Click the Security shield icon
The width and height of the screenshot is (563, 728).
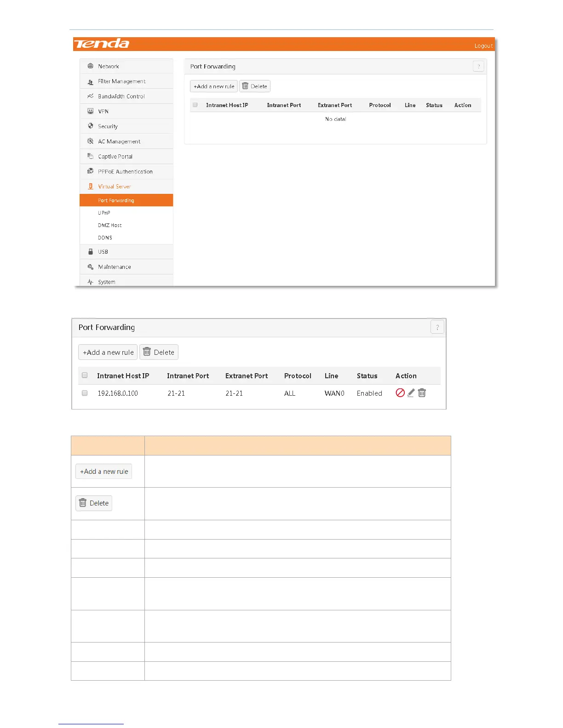91,126
